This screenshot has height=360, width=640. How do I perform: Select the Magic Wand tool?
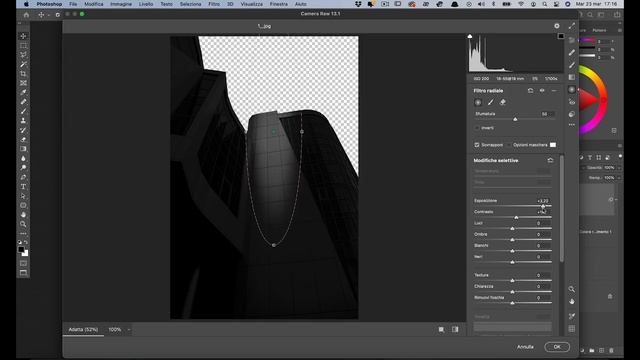[23, 64]
